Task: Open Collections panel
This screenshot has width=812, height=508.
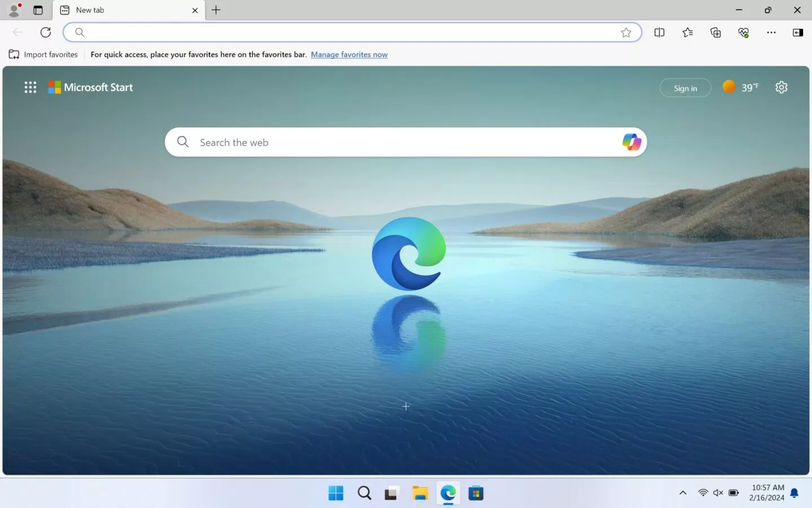Action: coord(716,33)
